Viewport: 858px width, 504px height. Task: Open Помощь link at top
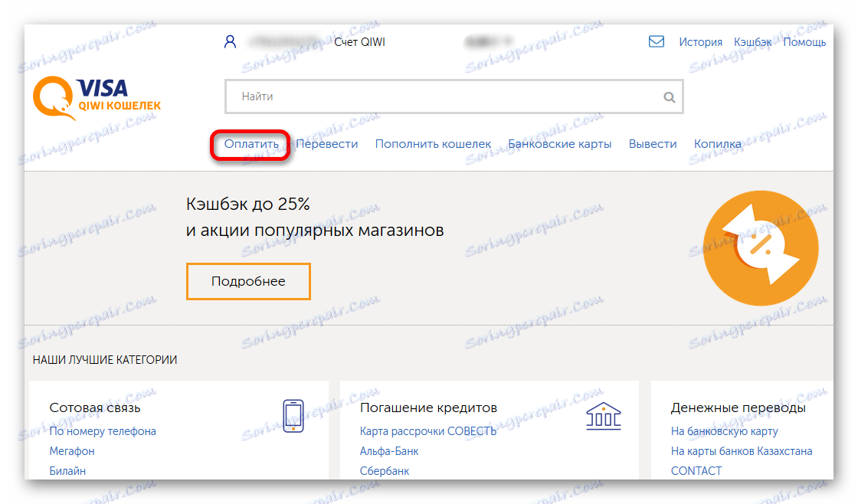point(804,42)
